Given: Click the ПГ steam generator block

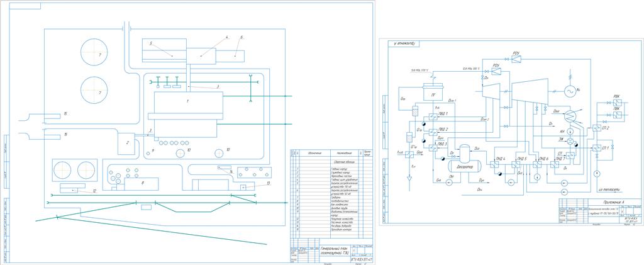Looking at the screenshot, I should pos(433,91).
